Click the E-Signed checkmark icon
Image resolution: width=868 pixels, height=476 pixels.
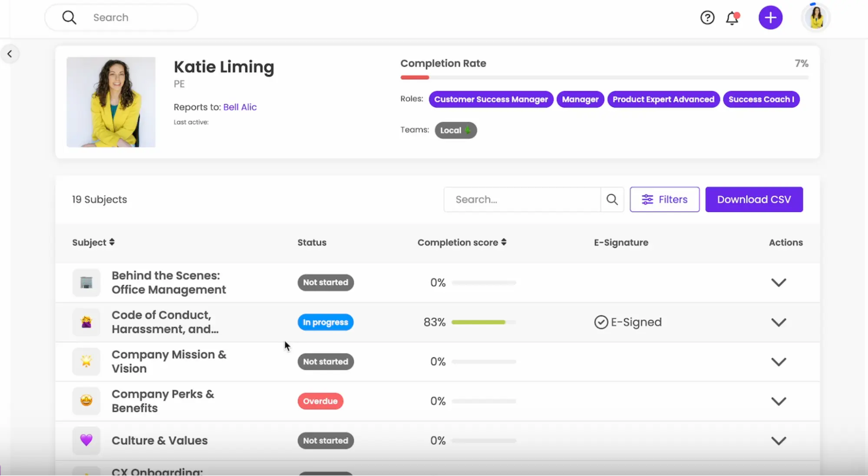600,322
